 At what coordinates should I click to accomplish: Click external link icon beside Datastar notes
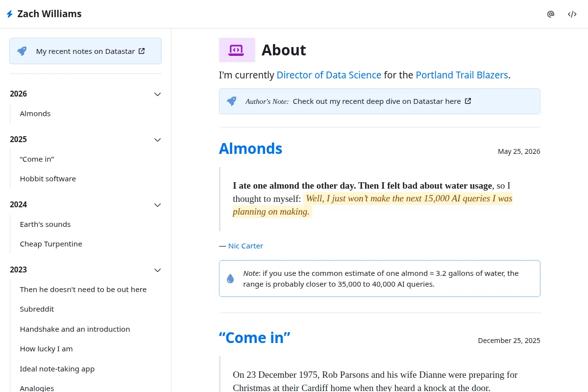(x=142, y=51)
